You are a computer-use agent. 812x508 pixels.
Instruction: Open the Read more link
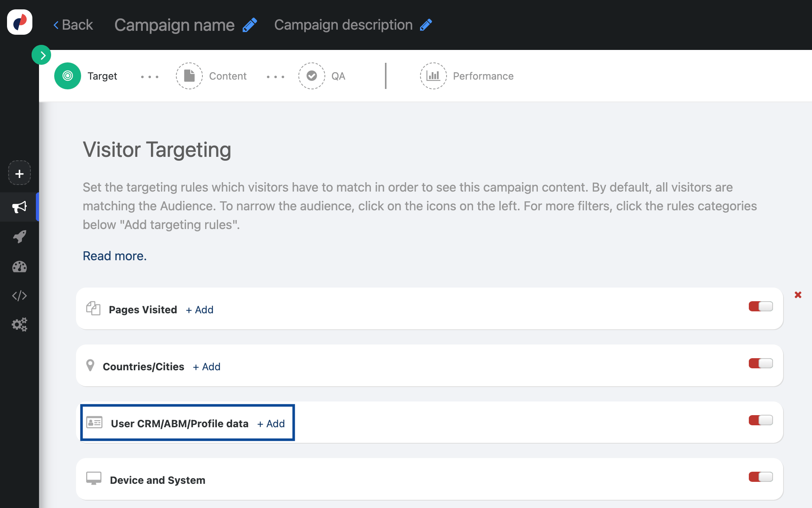point(115,256)
